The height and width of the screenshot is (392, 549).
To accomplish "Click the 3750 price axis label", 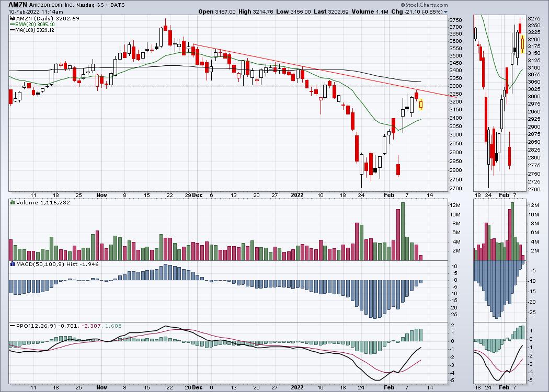I will click(x=455, y=20).
